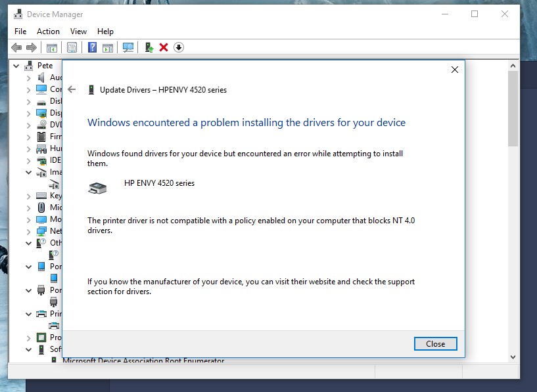The image size is (537, 392).
Task: Open the Help menu
Action: tap(105, 32)
